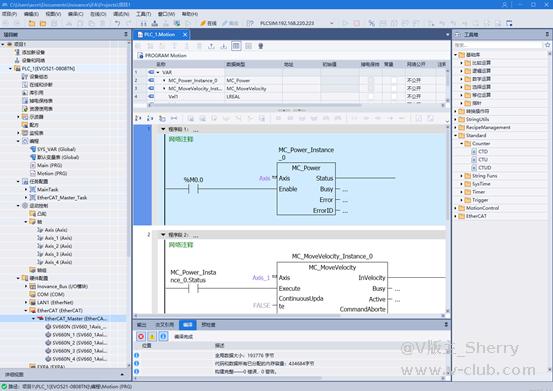The height and width of the screenshot is (391, 553).
Task: Select the CTUD counter block in toolbox
Action: coord(485,168)
